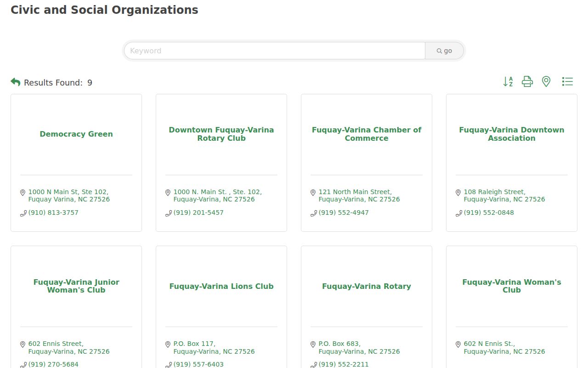Click the Civic and Social Organizations heading

[x=104, y=10]
